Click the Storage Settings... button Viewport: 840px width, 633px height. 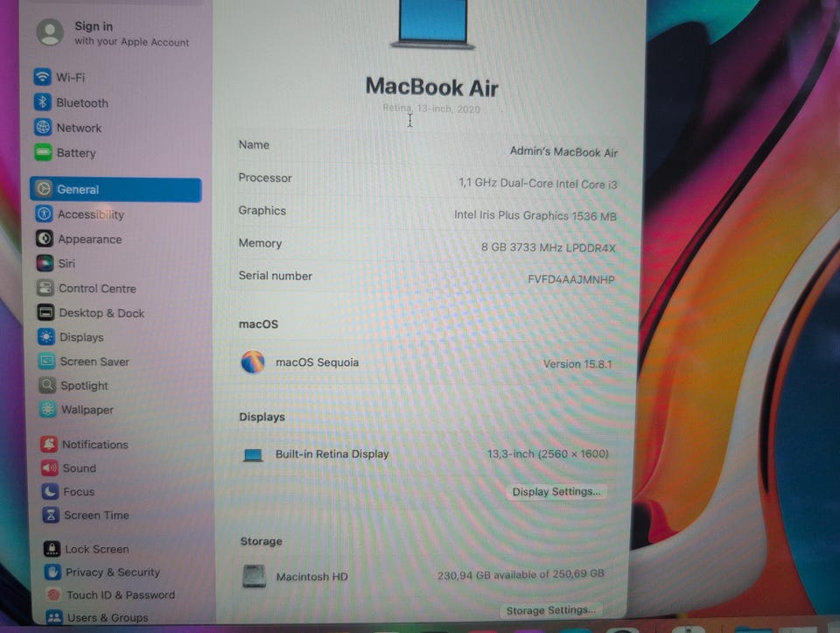coord(550,610)
